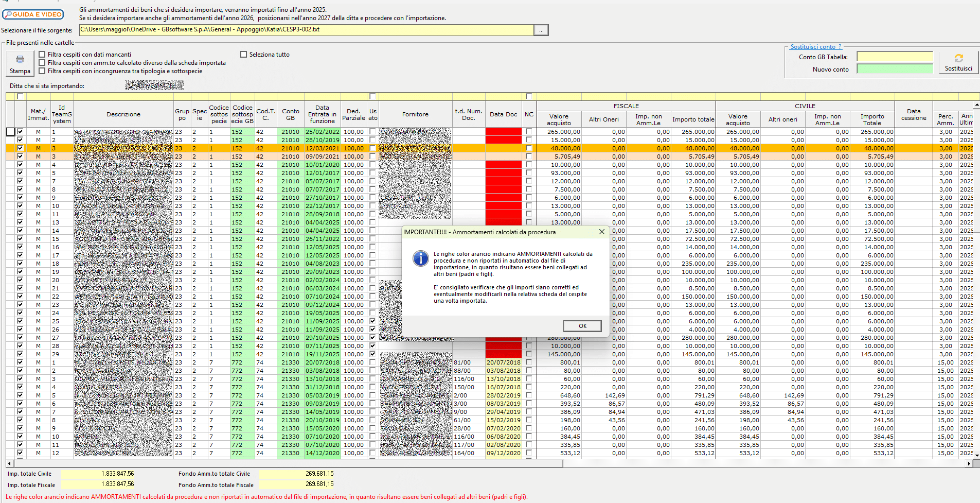Click the 'Data Entrata in funzione' column header

point(322,114)
